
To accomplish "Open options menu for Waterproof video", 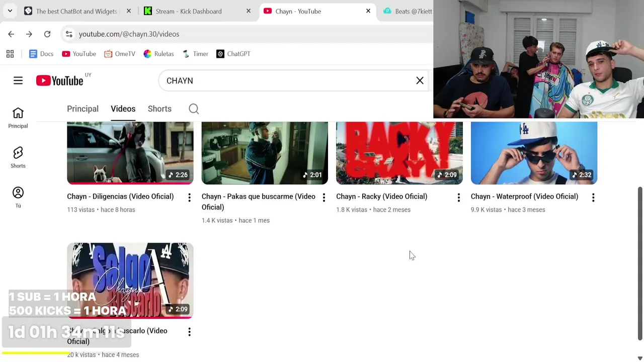I will (593, 198).
